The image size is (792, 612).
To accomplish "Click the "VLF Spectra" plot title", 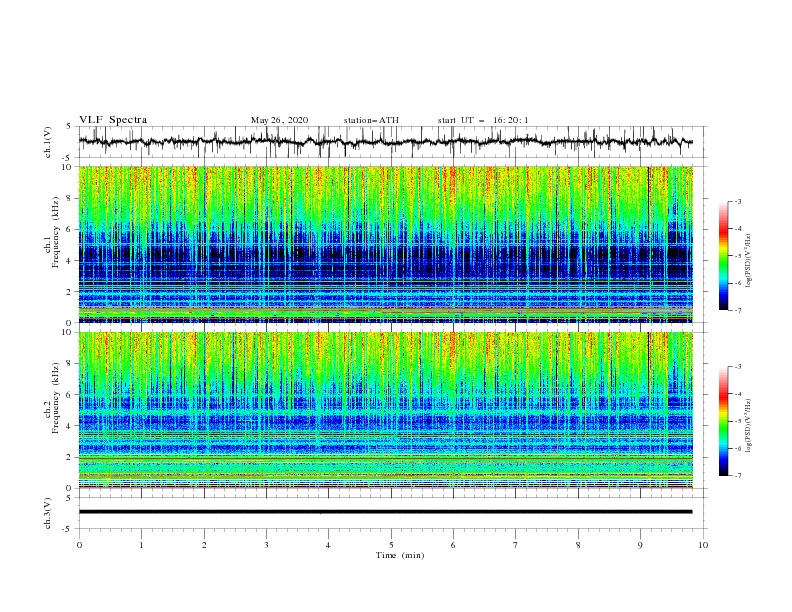I will click(x=113, y=120).
